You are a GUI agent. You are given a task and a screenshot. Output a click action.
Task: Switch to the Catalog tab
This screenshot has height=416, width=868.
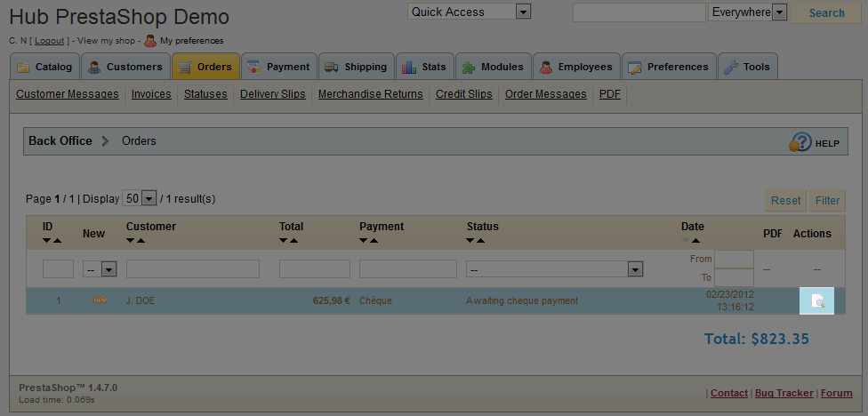pos(44,67)
